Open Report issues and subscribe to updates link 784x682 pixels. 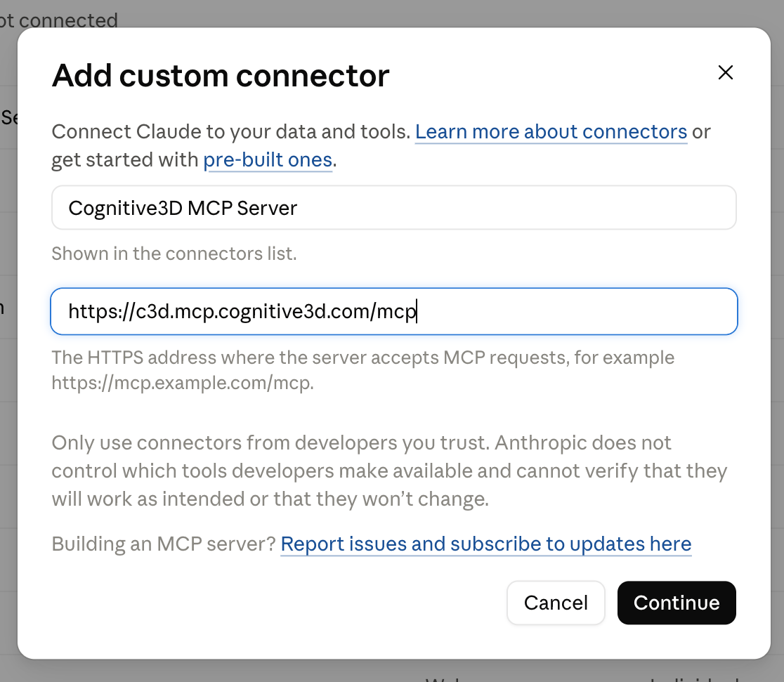coord(486,544)
